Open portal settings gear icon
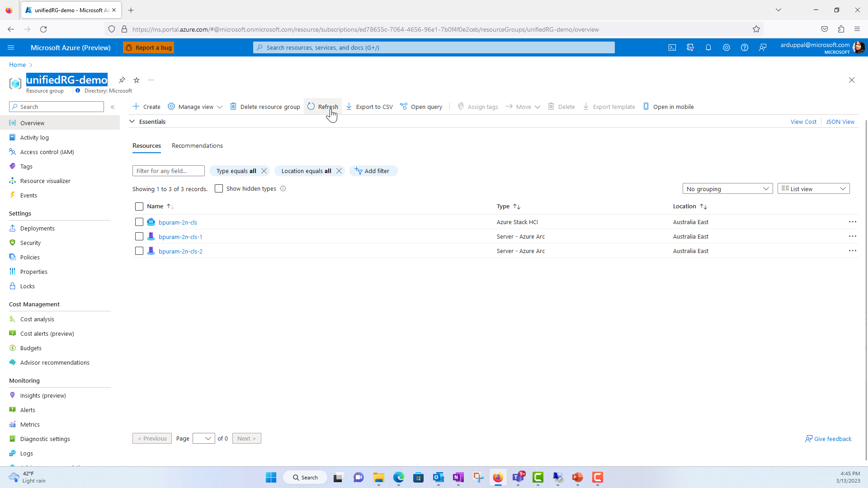This screenshot has height=488, width=868. 726,47
